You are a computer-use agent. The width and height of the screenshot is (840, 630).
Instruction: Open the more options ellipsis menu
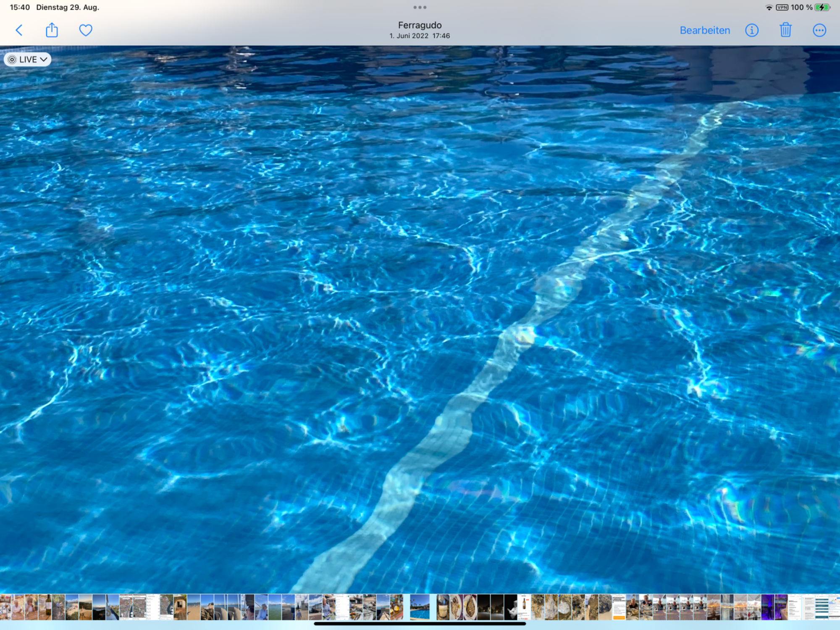(x=819, y=30)
